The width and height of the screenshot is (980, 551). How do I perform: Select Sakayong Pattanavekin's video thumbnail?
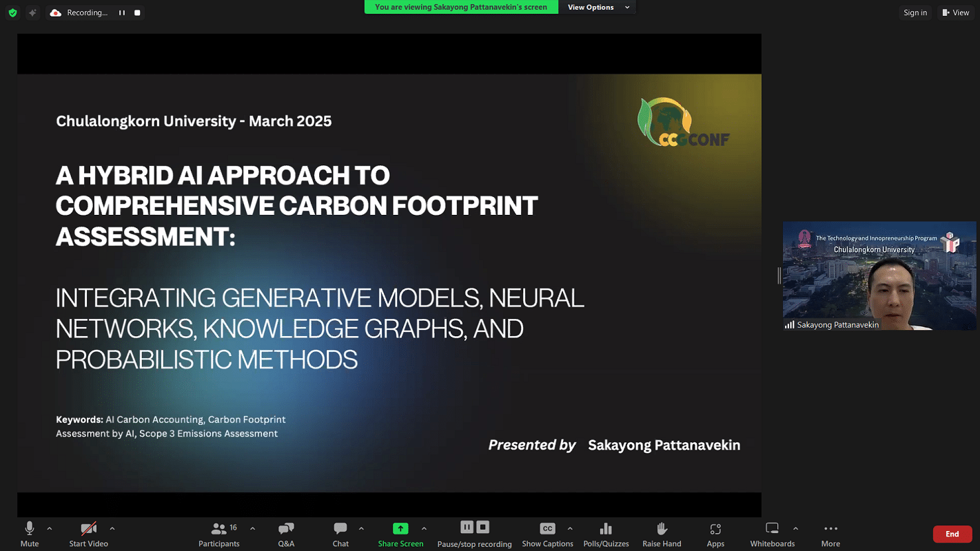click(879, 275)
